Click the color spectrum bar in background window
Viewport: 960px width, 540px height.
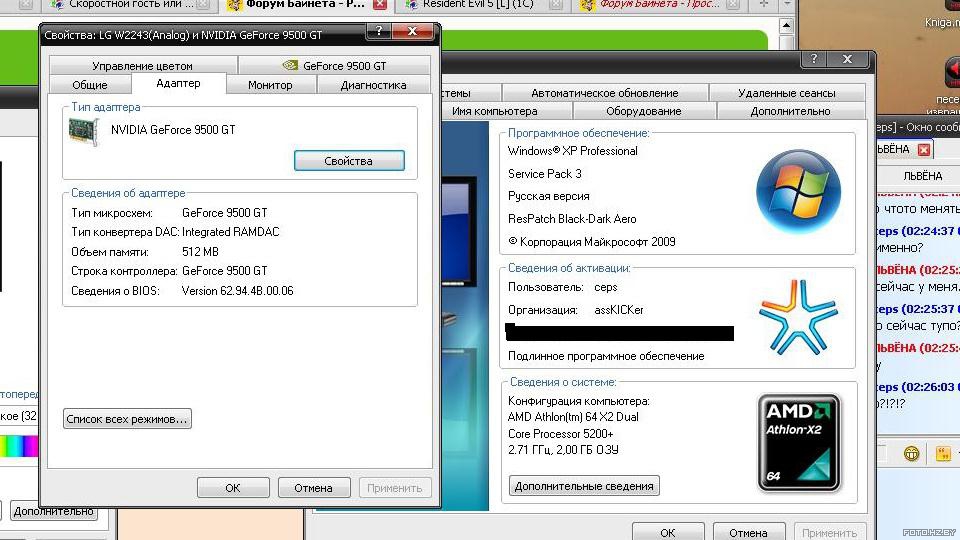[x=19, y=446]
